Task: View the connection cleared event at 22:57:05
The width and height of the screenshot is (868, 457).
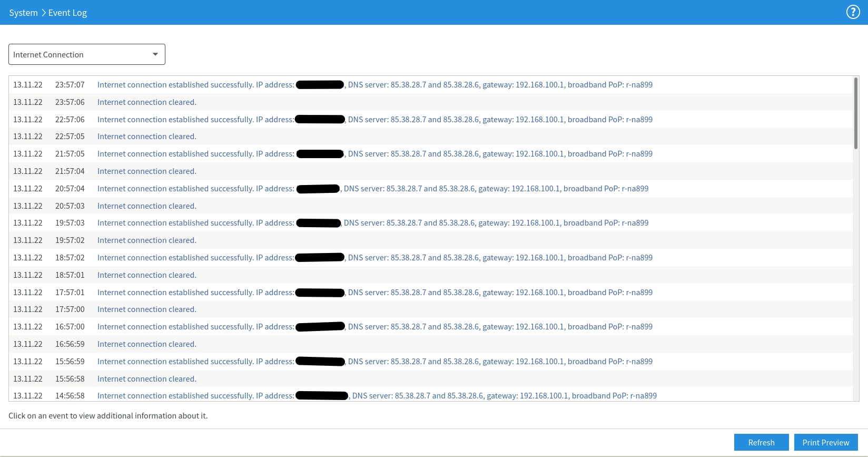Action: tap(431, 137)
